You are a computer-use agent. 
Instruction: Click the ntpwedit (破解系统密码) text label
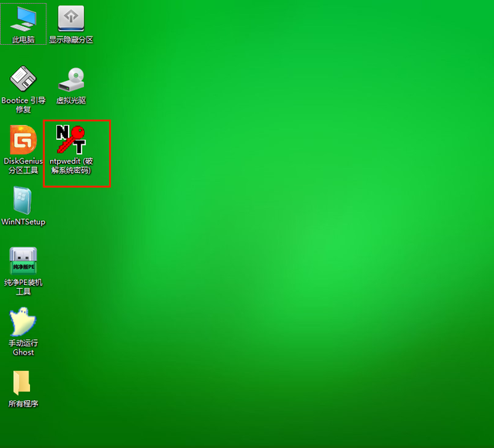(71, 165)
